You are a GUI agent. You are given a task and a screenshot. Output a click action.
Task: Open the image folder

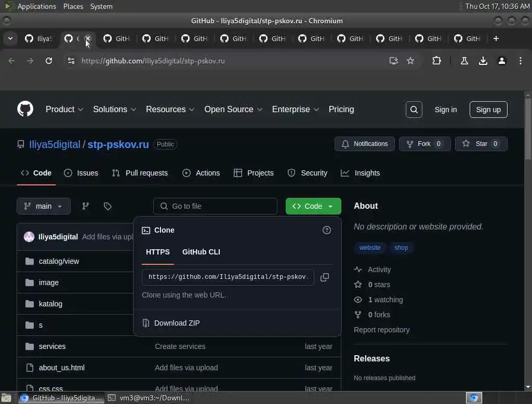[x=48, y=282]
